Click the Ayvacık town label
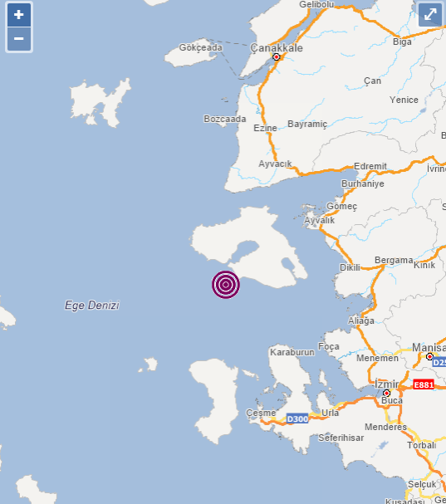This screenshot has width=446, height=504. point(275,164)
